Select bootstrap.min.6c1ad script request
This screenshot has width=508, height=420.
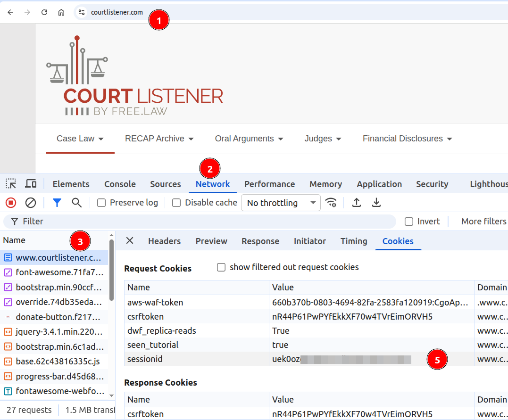click(54, 346)
